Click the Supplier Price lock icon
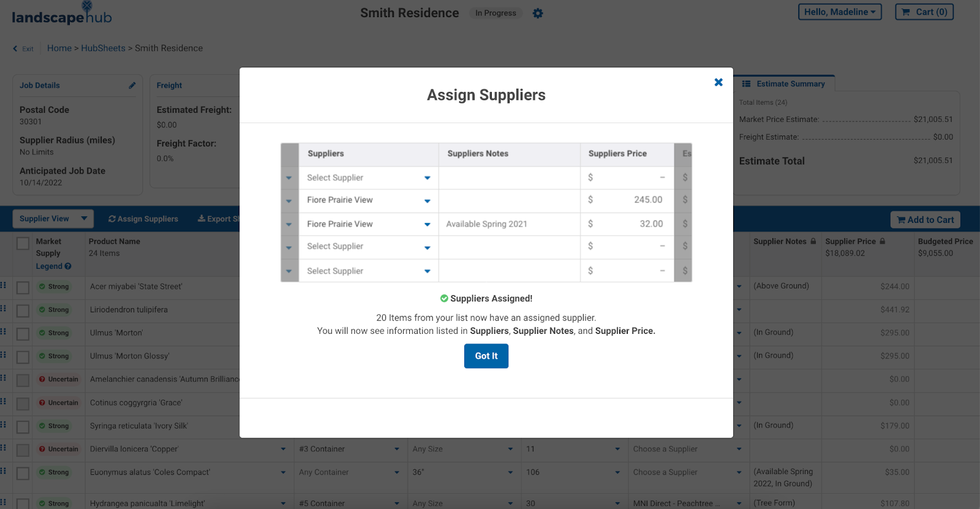Screen dimensions: 980x509 point(883,241)
